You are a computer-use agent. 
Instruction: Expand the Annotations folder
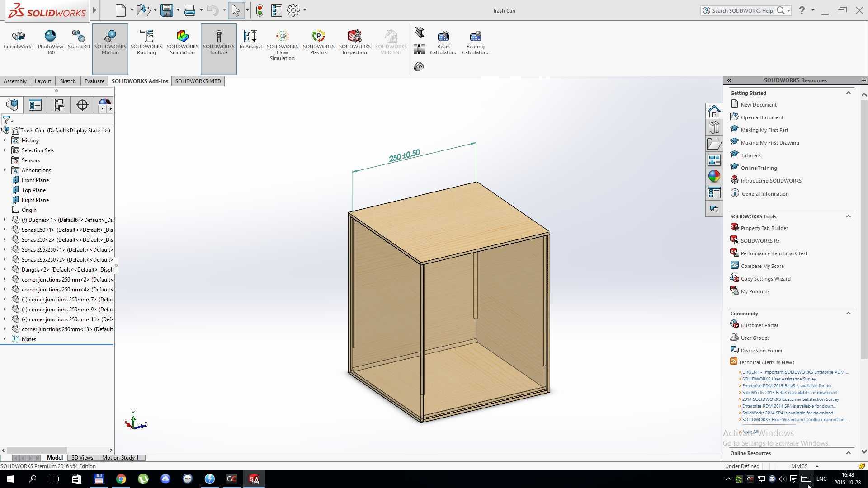click(5, 170)
